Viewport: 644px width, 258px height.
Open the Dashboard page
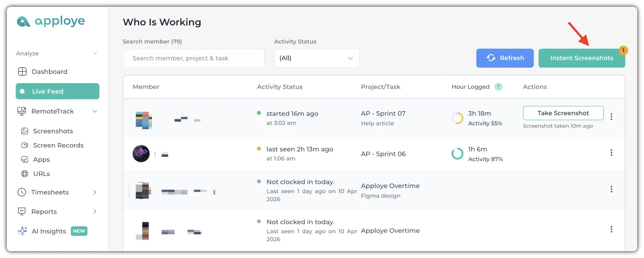(x=49, y=72)
